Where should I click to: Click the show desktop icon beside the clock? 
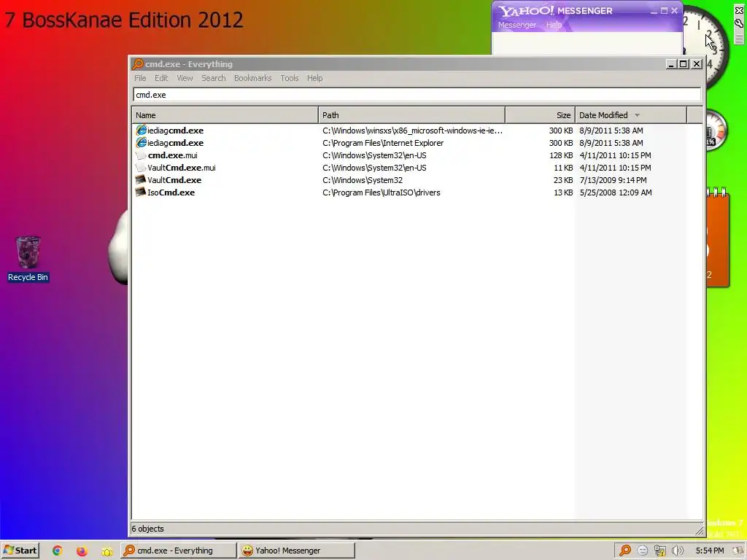coord(740,551)
